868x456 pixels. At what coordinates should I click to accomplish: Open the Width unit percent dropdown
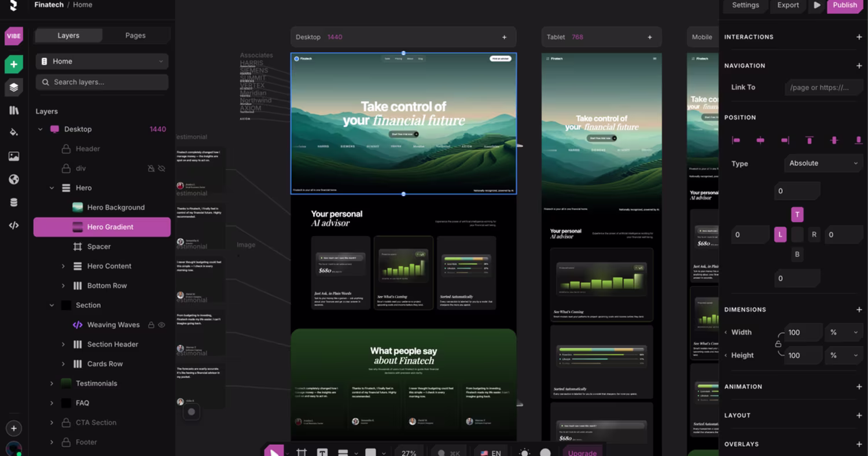[844, 332]
